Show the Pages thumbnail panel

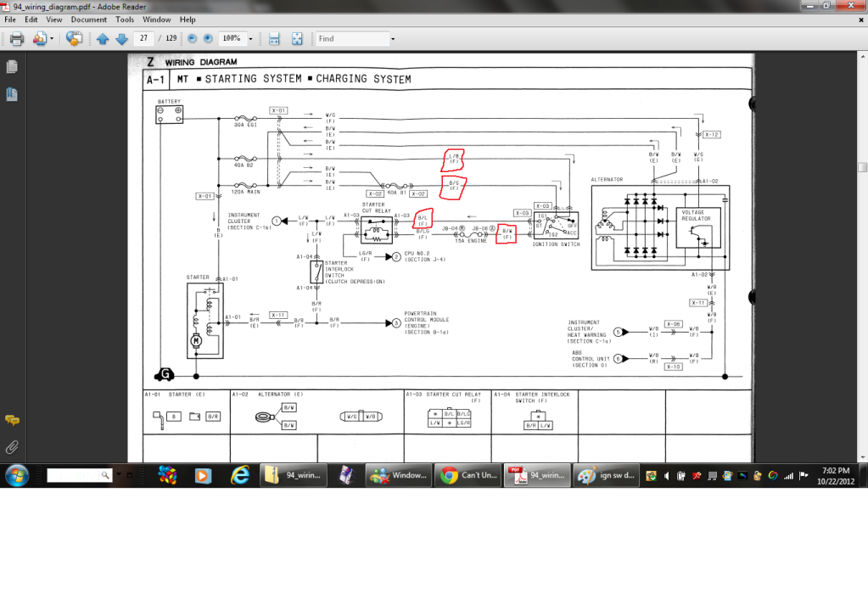pos(12,67)
